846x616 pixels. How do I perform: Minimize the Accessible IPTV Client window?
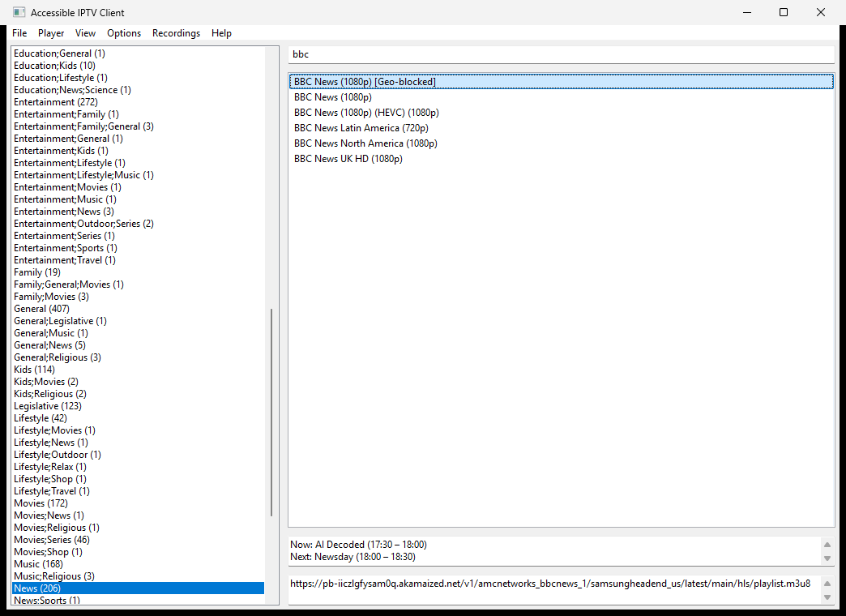(x=746, y=12)
